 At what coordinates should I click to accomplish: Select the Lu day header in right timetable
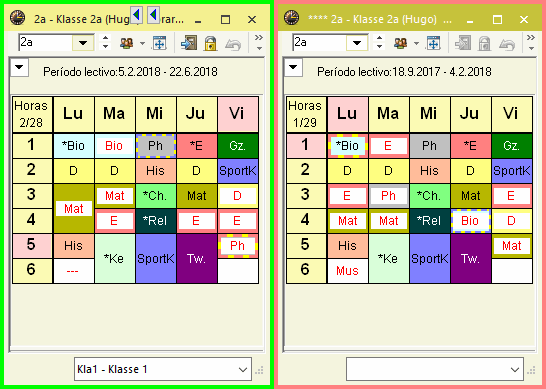(348, 114)
